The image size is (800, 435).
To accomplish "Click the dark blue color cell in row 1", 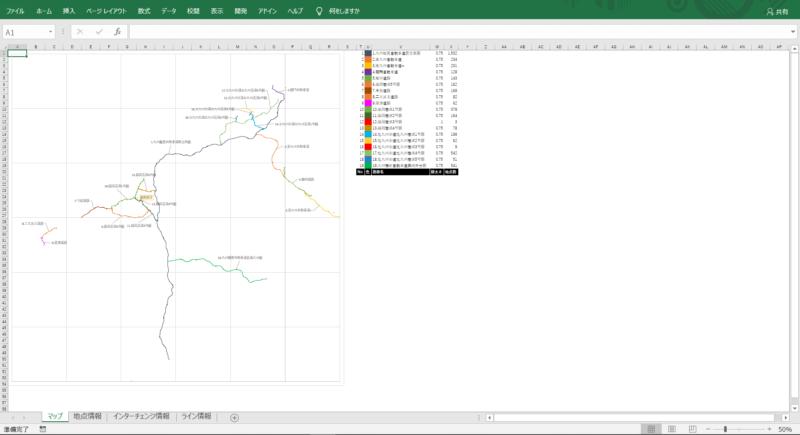I will 368,53.
